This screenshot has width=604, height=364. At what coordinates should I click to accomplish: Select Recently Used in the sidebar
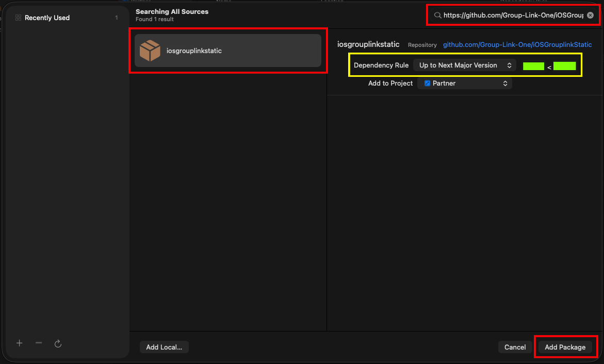pyautogui.click(x=67, y=18)
